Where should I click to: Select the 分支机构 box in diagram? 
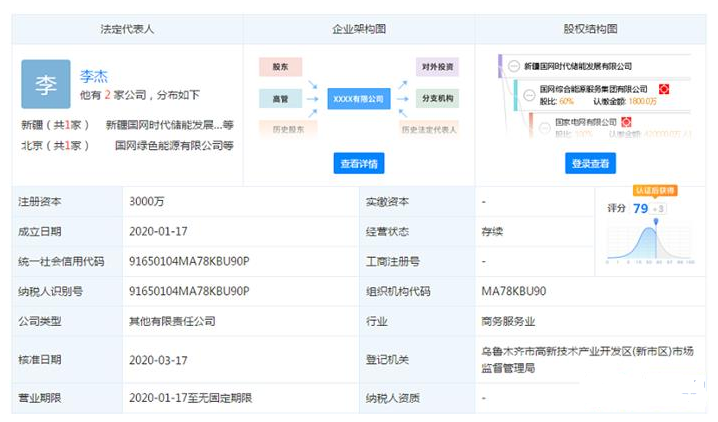click(x=437, y=98)
